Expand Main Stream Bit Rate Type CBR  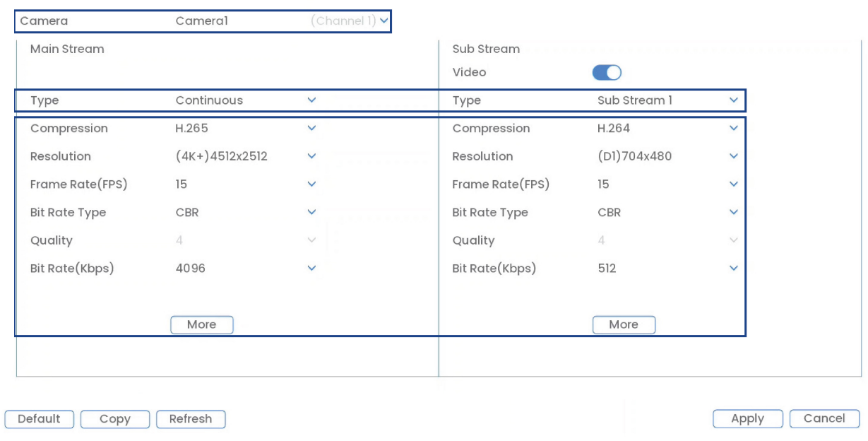311,212
